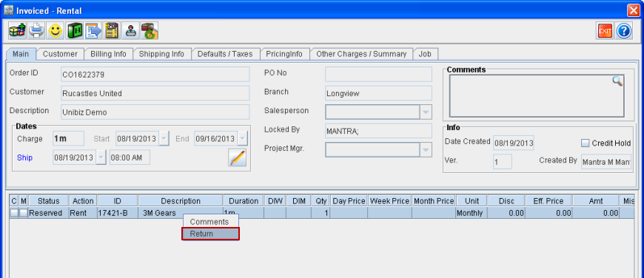
Task: Click the Duration column header
Action: 244,201
